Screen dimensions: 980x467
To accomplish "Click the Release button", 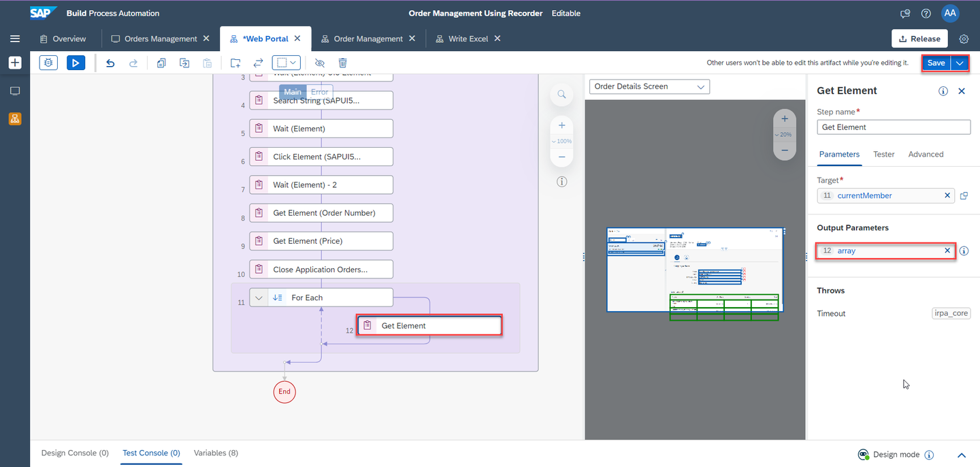I will [920, 39].
